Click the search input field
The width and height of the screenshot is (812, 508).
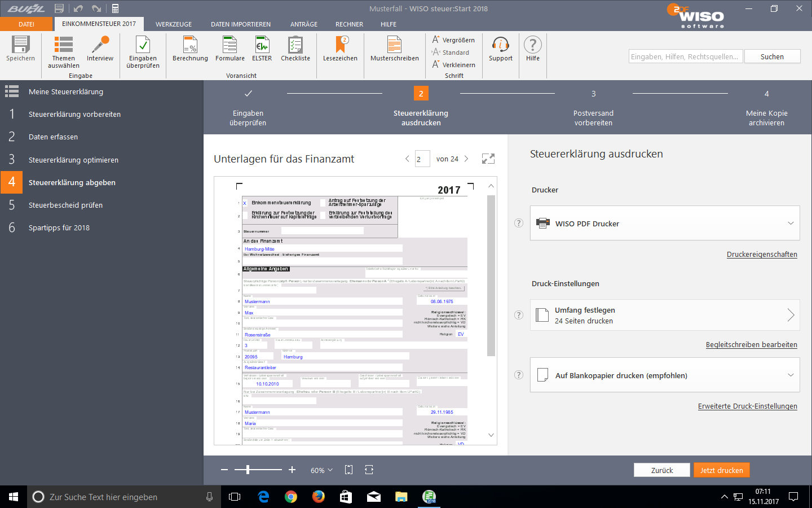pos(686,56)
